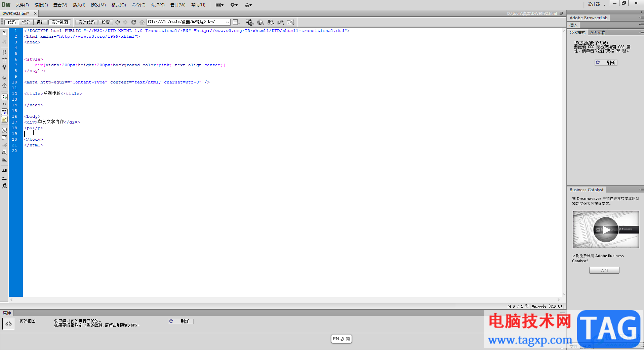
Task: Open the 插入 panel tab
Action: [x=573, y=25]
